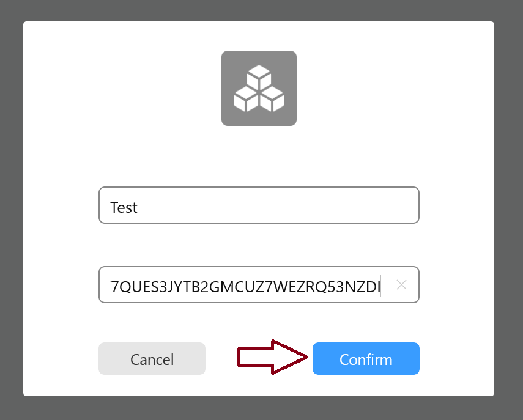Click the Cancel button

pyautogui.click(x=152, y=358)
